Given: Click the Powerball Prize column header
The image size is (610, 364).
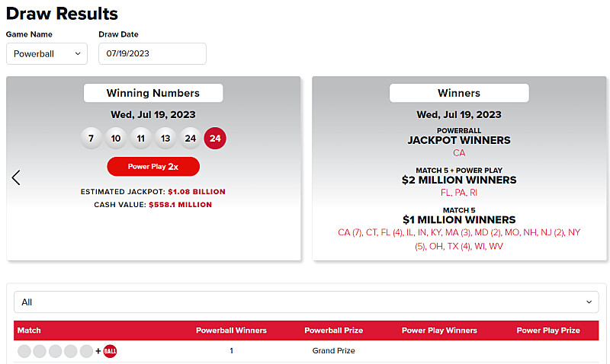Looking at the screenshot, I should (333, 330).
